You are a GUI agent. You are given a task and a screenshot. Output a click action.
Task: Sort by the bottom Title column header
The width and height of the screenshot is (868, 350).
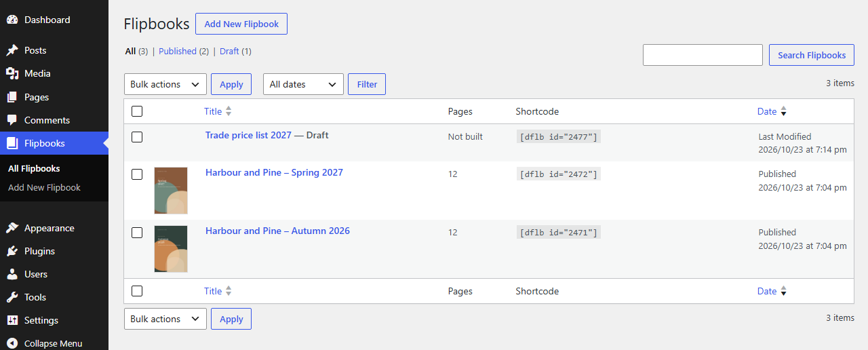[213, 291]
